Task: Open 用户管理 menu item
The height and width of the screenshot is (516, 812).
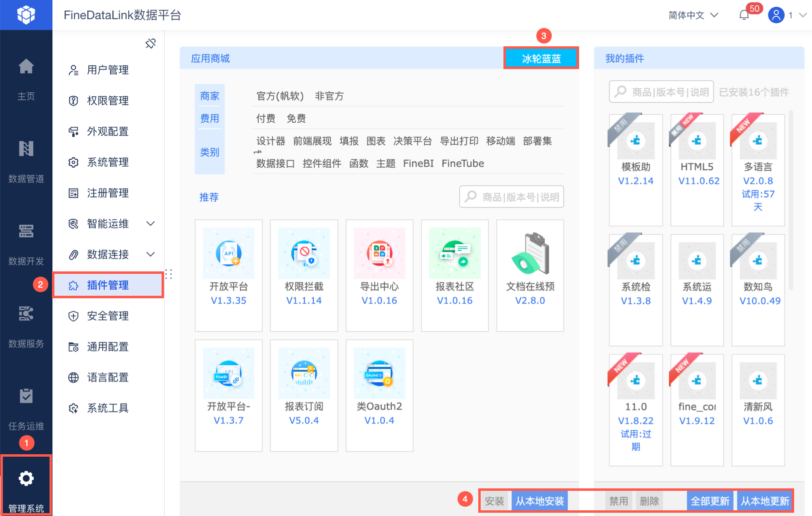Action: pos(108,70)
